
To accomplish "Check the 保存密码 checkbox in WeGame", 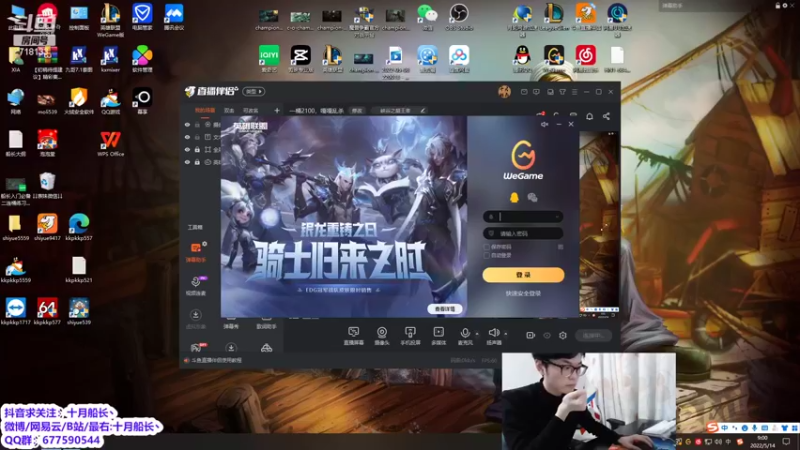I will pos(487,247).
